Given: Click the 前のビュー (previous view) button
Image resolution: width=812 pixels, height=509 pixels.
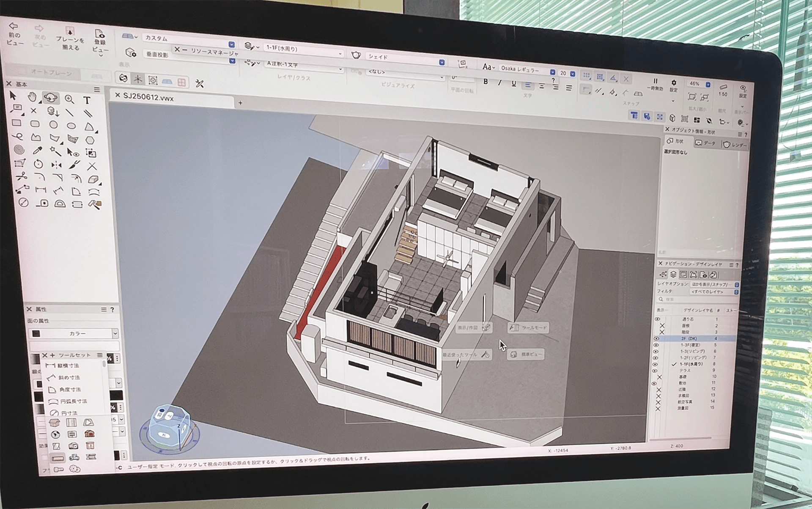Looking at the screenshot, I should point(14,32).
